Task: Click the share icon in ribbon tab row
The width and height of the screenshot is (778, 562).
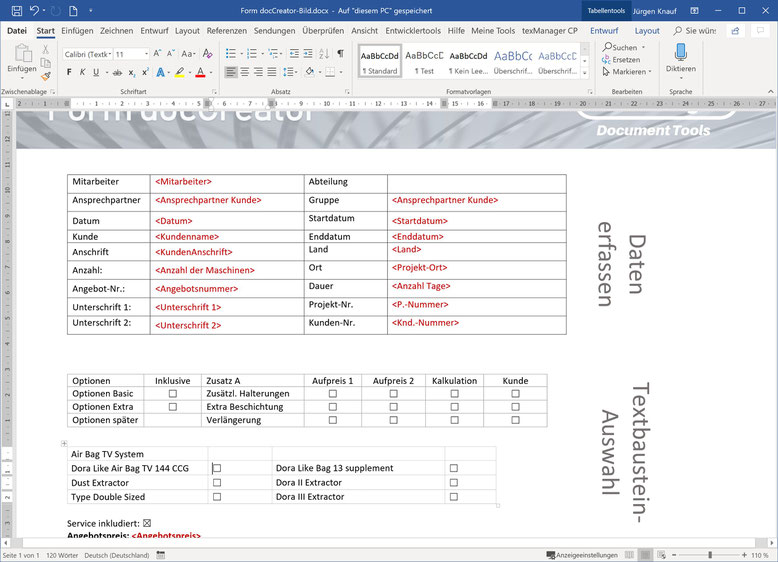Action: click(735, 31)
